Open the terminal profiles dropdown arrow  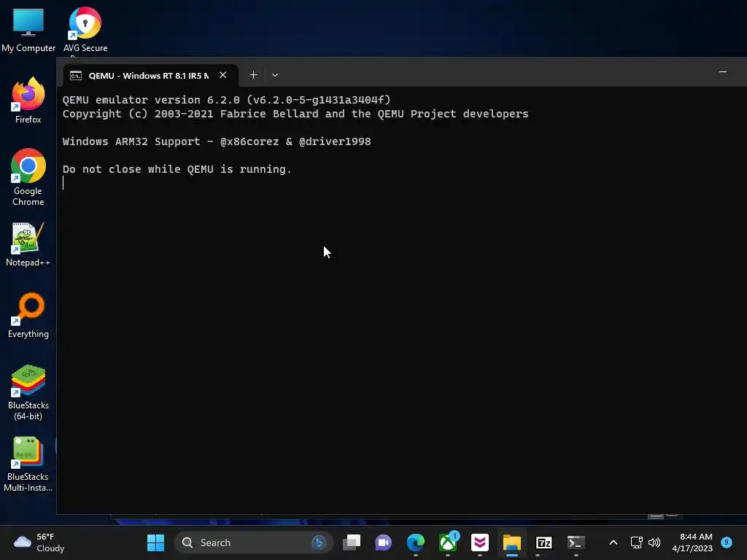275,75
